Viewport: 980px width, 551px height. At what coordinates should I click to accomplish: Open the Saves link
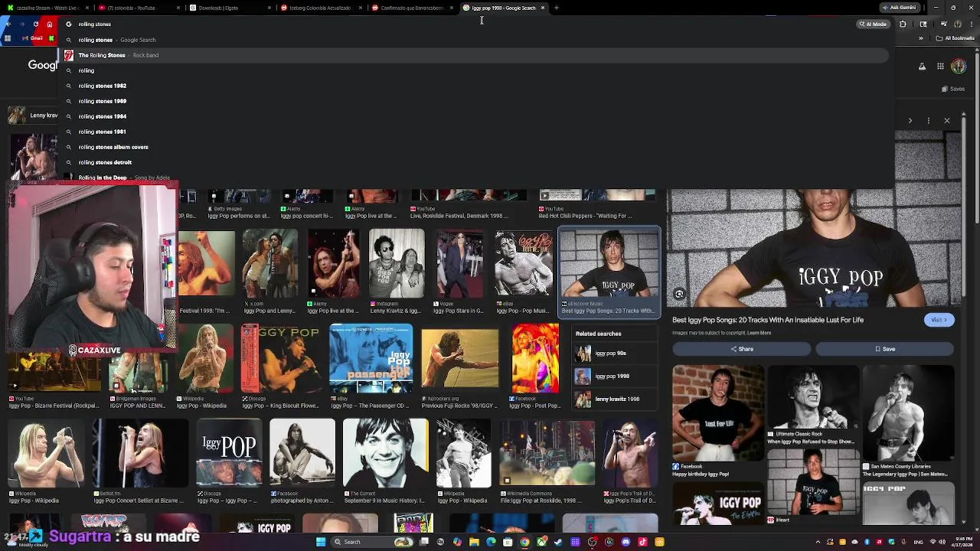pyautogui.click(x=953, y=89)
